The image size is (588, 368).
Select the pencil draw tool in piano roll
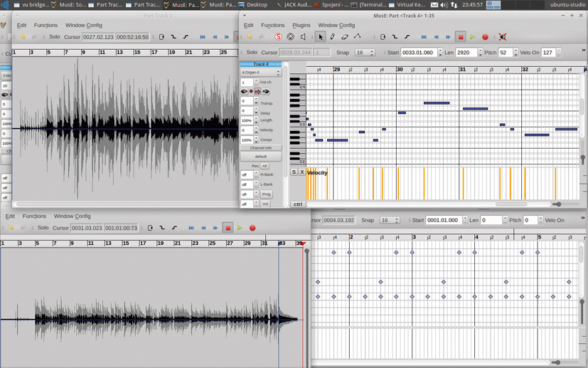pos(332,37)
